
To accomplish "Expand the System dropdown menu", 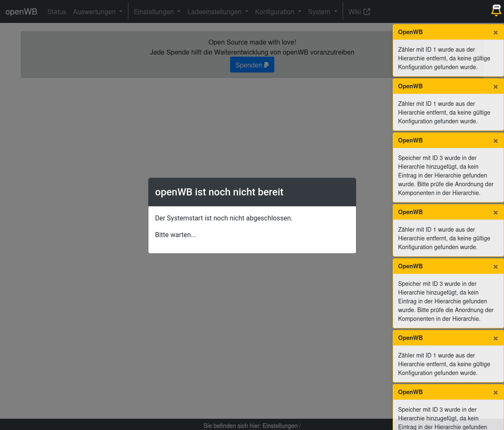I will [322, 12].
